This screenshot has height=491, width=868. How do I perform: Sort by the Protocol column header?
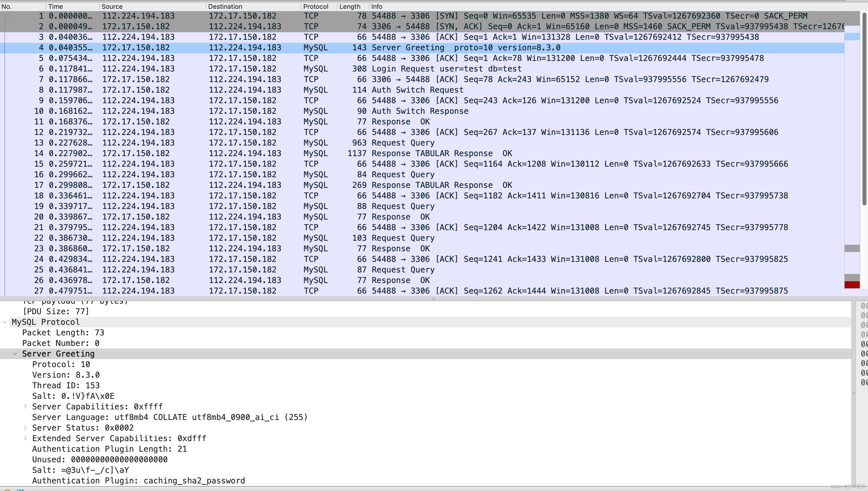click(319, 6)
